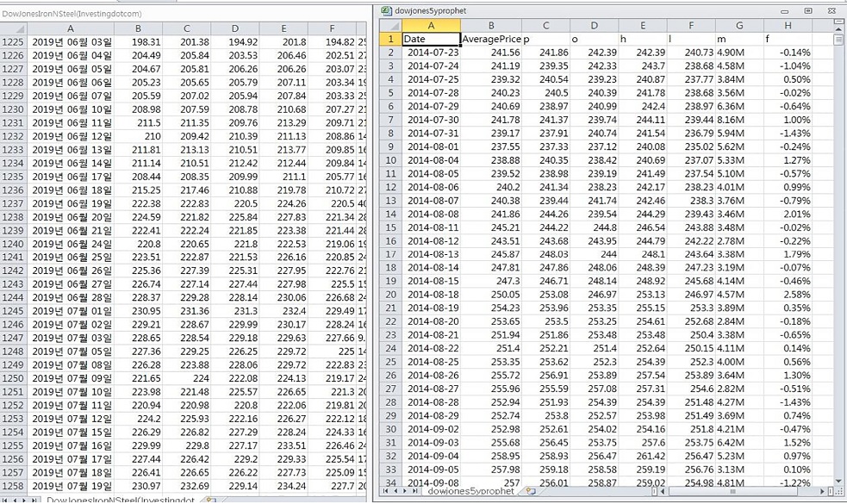Click the cell with value '261.42'
The image size is (847, 504).
[643, 456]
